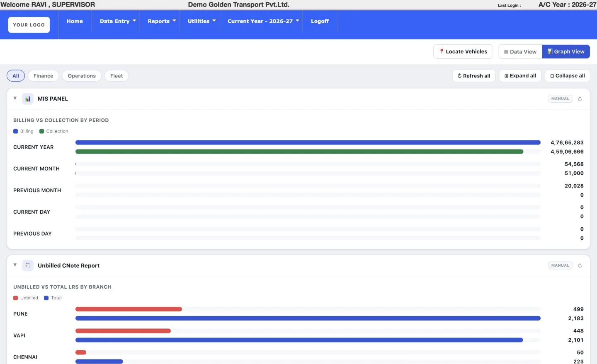597x364 pixels.
Task: Click the VAPI unbilled value 448
Action: pos(578,331)
